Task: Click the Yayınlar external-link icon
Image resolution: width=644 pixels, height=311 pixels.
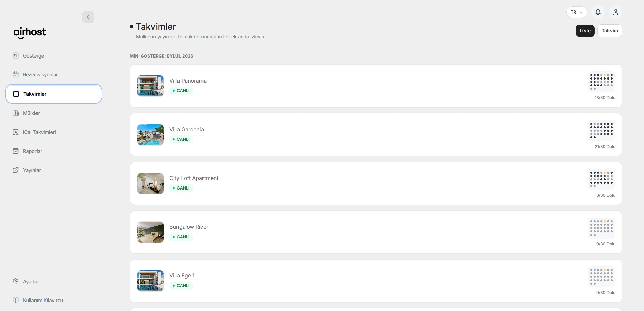Action: click(x=16, y=170)
